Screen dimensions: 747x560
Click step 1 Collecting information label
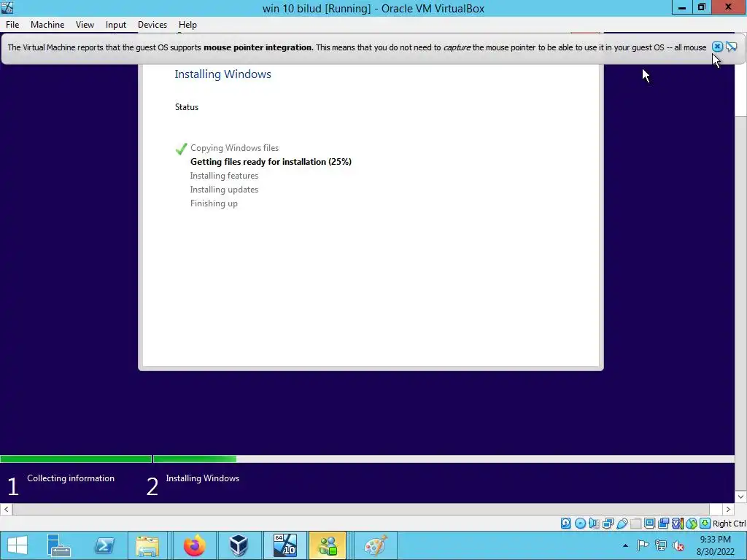[71, 478]
